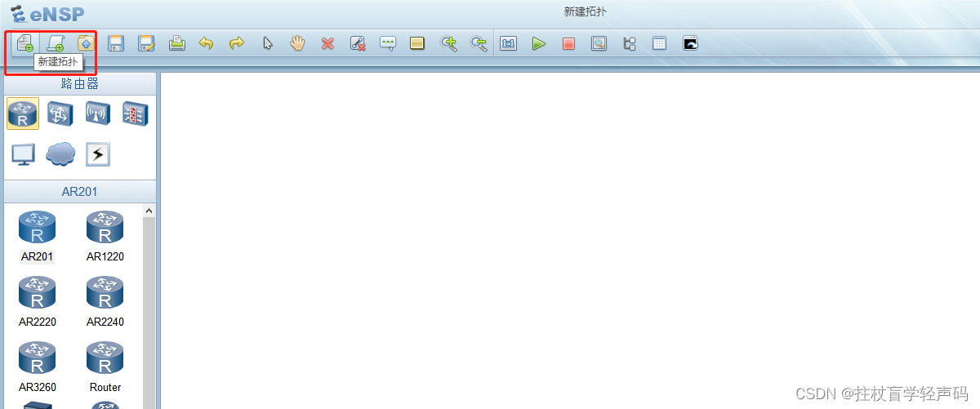The width and height of the screenshot is (980, 409).
Task: Choose the AR2220 router model
Action: tap(37, 302)
